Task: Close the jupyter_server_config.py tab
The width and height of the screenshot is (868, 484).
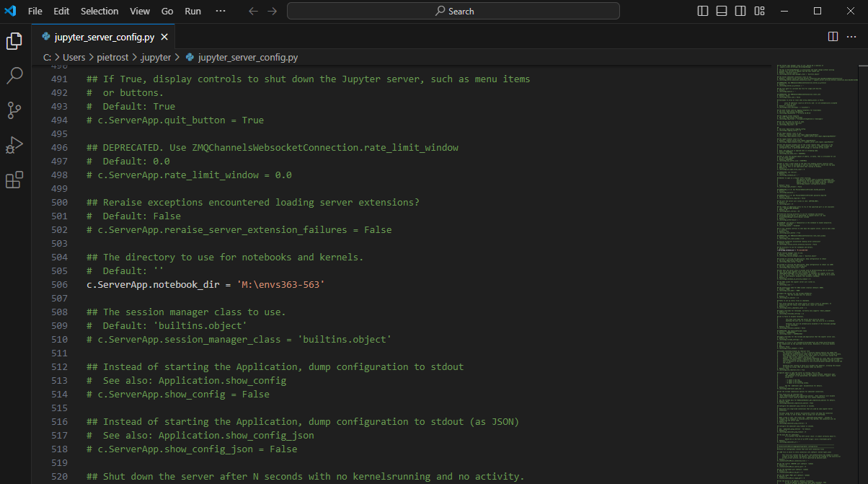Action: (x=164, y=37)
